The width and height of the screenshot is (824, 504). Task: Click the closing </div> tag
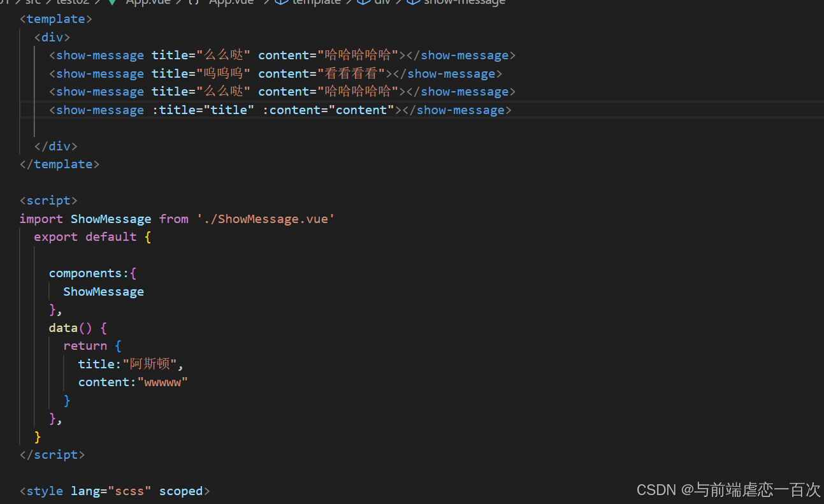pyautogui.click(x=56, y=147)
